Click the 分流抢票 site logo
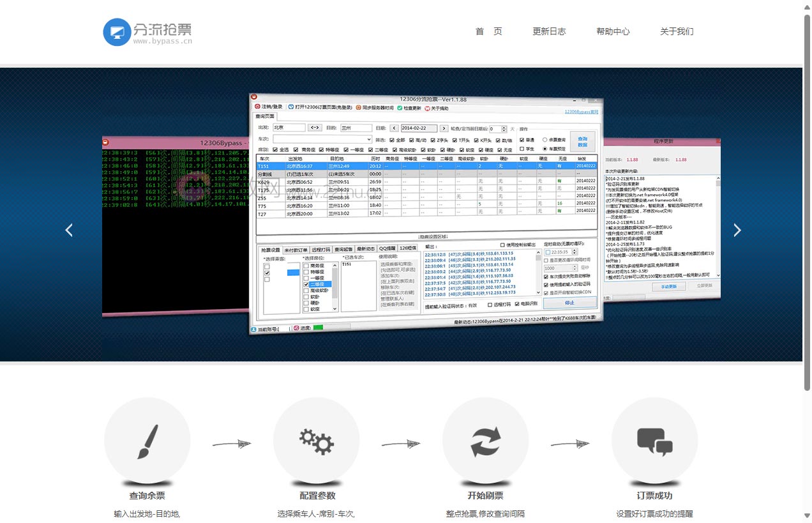The height and width of the screenshot is (523, 812). pos(147,32)
